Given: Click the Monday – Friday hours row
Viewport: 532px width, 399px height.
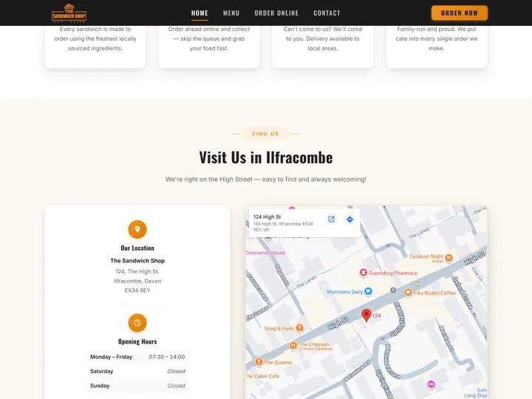Looking at the screenshot, I should tap(137, 357).
